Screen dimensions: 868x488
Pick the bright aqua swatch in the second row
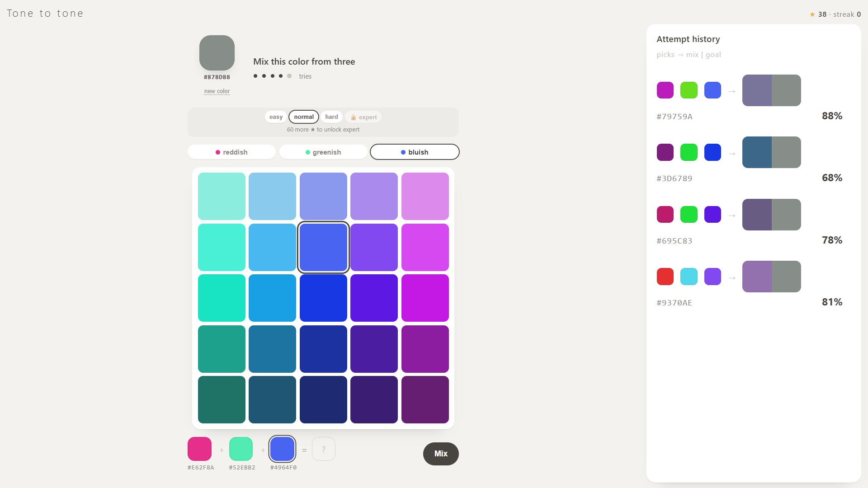[222, 247]
